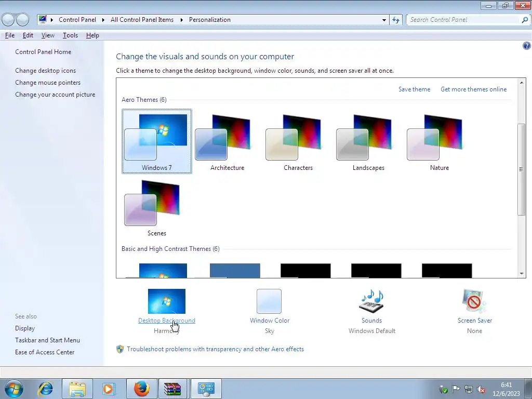
Task: Click the Control Panel taskbar button
Action: 206,389
